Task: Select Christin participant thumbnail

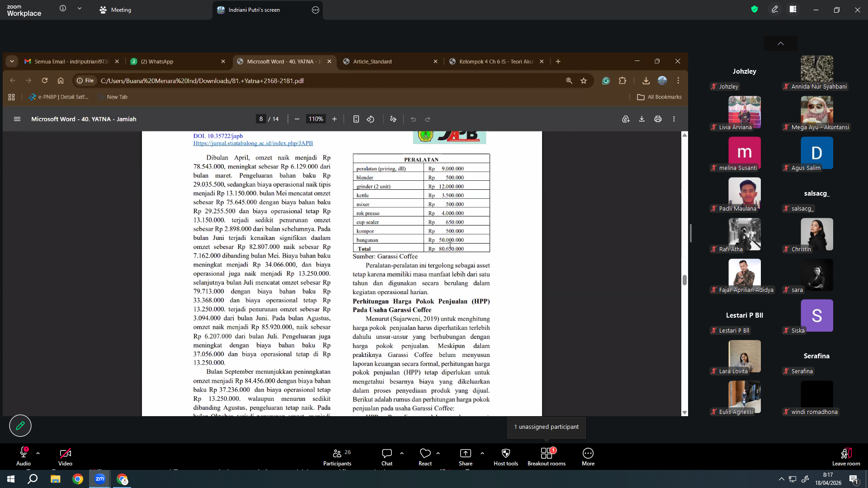Action: pos(816,235)
